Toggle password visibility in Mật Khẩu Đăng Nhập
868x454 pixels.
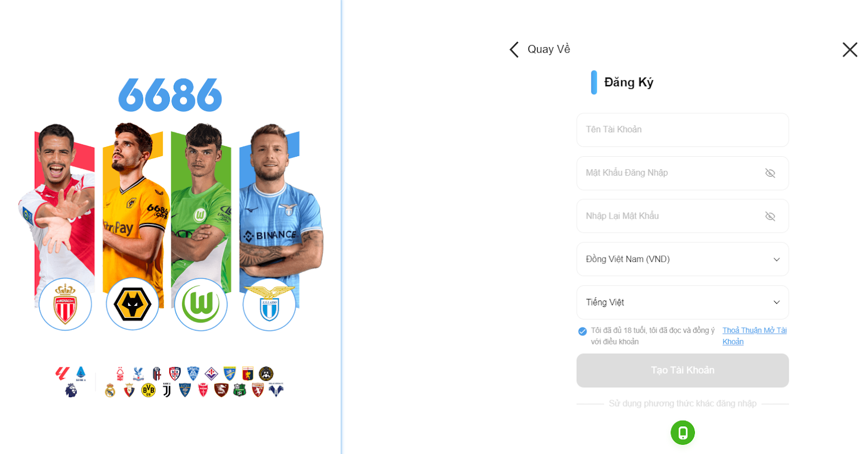click(770, 173)
